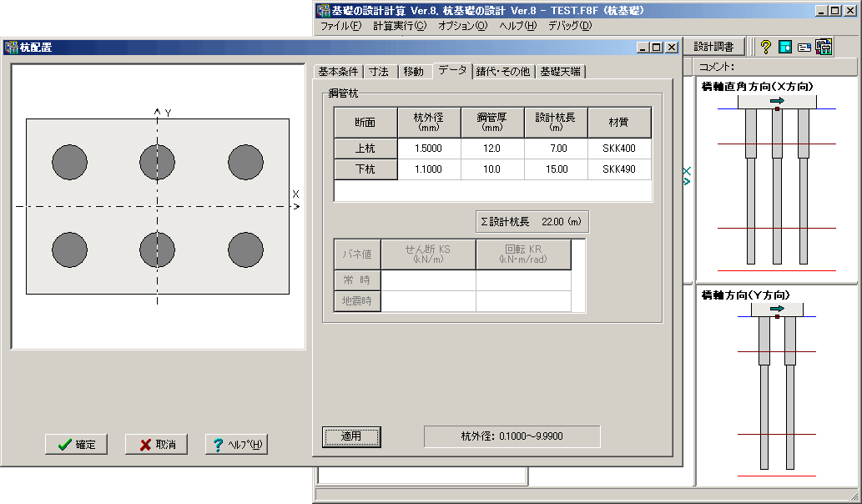
Task: Click the 常時 shear KS cell
Action: point(428,280)
